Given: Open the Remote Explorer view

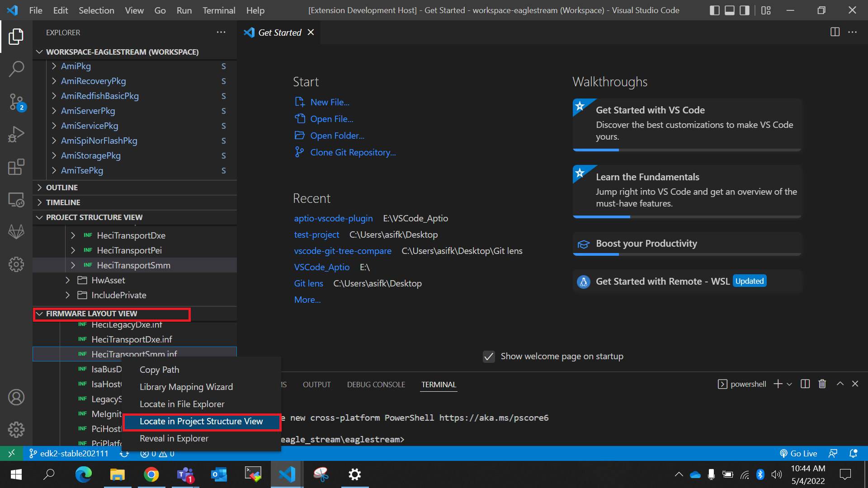Looking at the screenshot, I should (x=16, y=199).
